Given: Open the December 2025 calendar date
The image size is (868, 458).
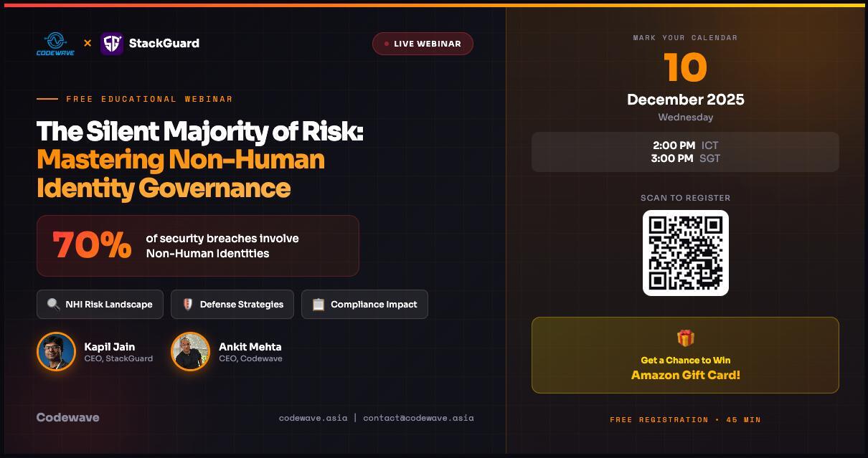Looking at the screenshot, I should (x=685, y=100).
